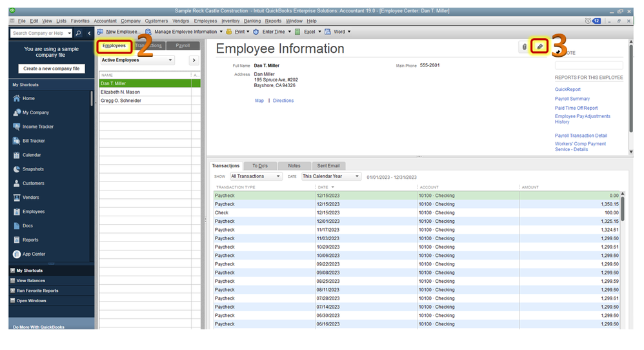Click Create a new company file button
Viewport: 644px width, 350px height.
[x=52, y=68]
